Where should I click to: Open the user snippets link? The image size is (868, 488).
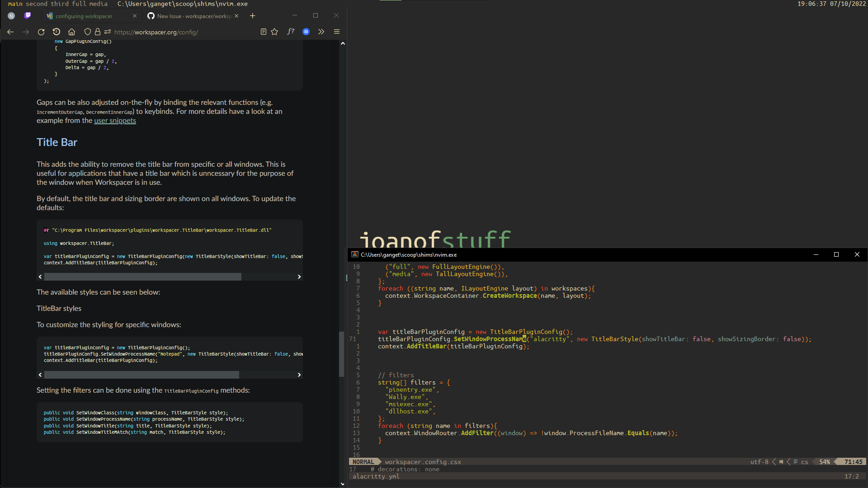[115, 120]
